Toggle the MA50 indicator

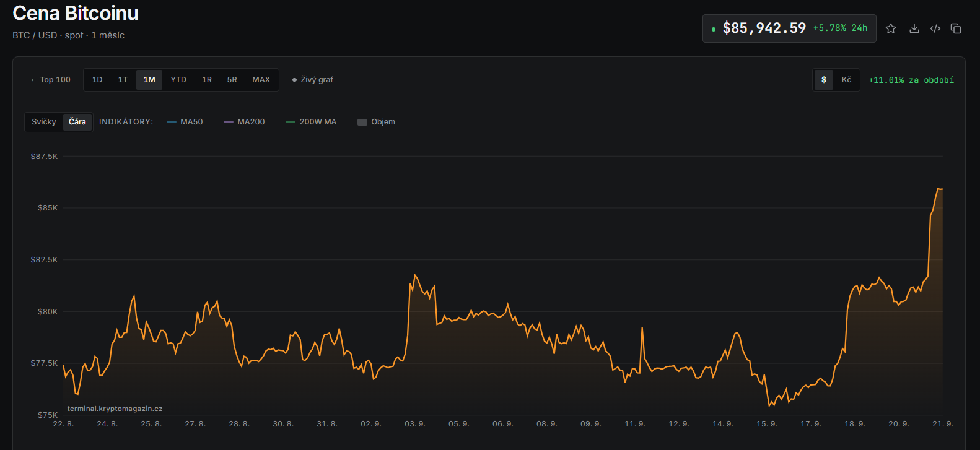(x=185, y=122)
